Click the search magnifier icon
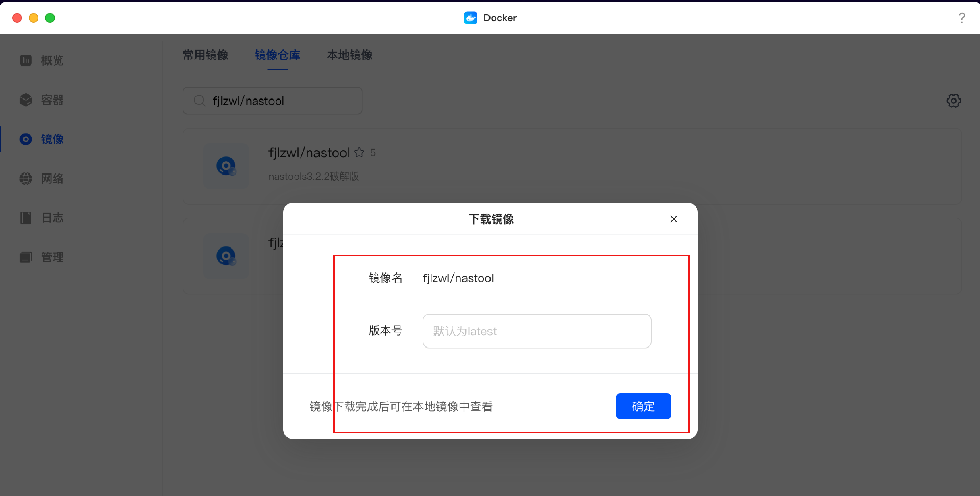Image resolution: width=980 pixels, height=496 pixels. pyautogui.click(x=200, y=101)
